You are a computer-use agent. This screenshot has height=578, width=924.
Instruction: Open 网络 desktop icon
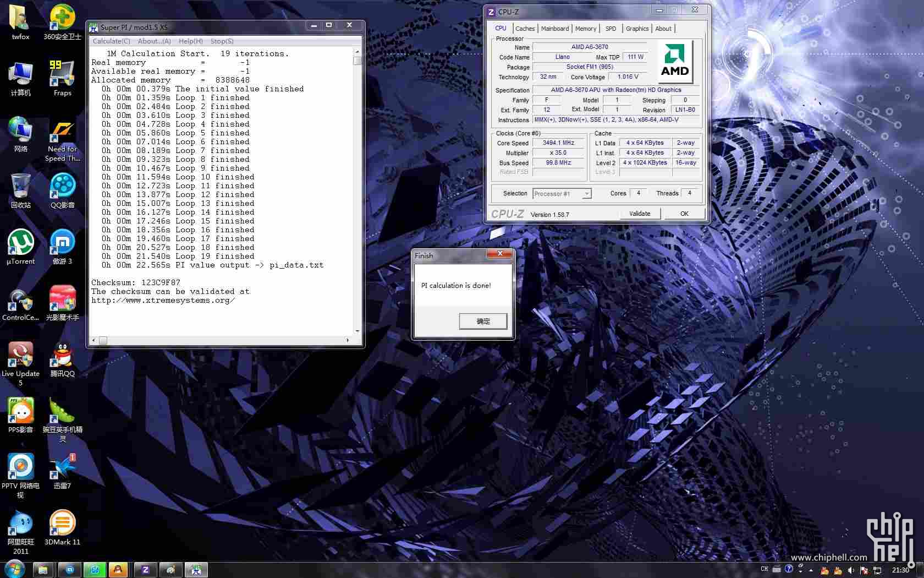coord(20,135)
